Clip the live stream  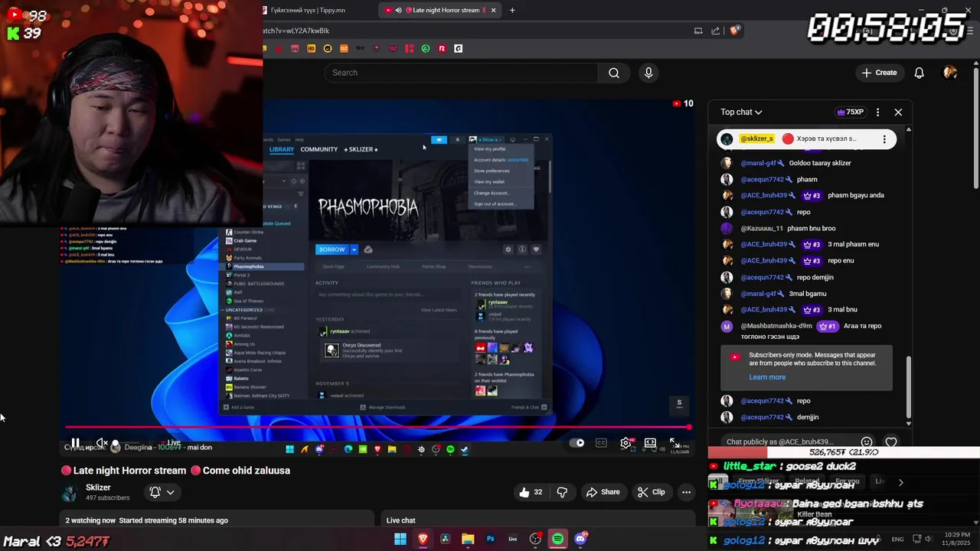(x=651, y=492)
